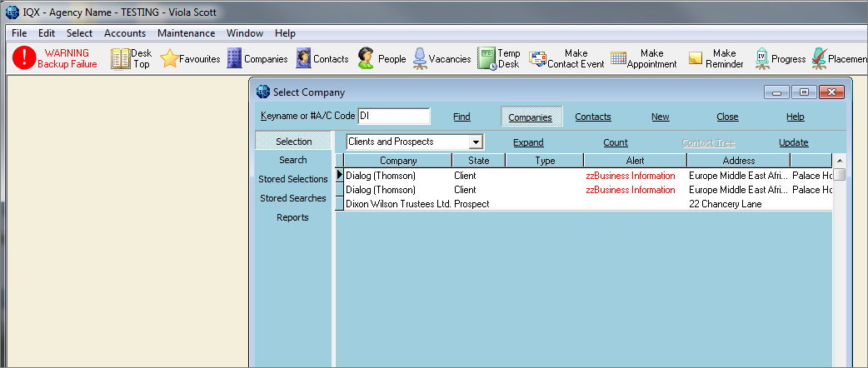Image resolution: width=868 pixels, height=368 pixels.
Task: Click Make Reminder note icon
Action: (696, 58)
